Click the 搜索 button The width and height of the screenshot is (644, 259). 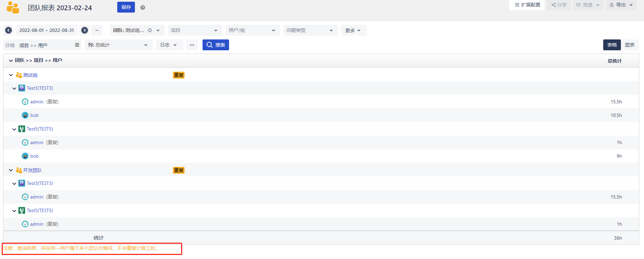tap(216, 45)
